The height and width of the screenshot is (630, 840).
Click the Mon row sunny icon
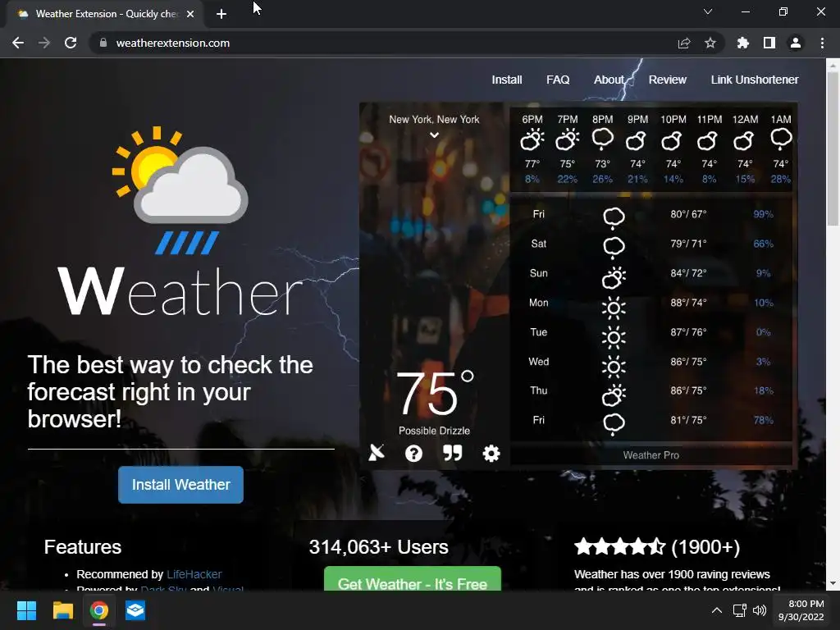coord(614,308)
